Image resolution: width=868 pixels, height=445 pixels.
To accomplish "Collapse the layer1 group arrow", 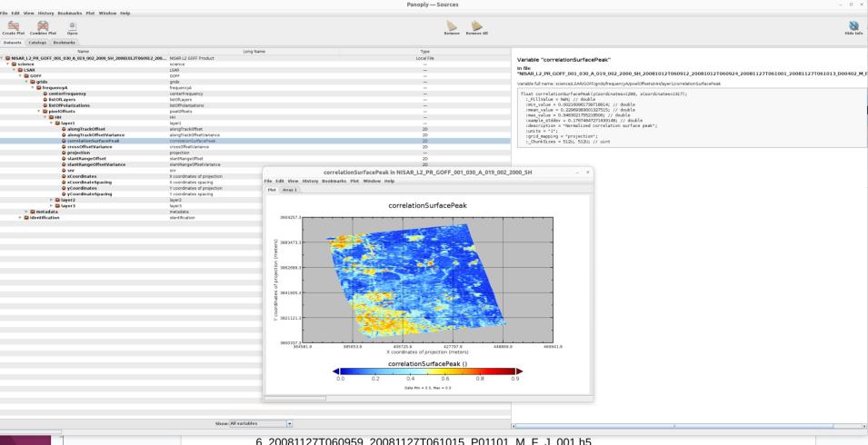I will click(x=51, y=123).
